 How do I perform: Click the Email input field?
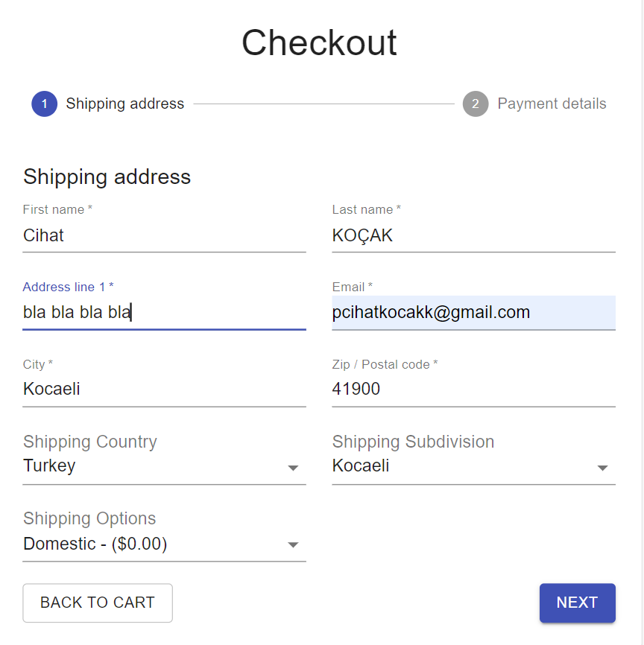pyautogui.click(x=473, y=312)
